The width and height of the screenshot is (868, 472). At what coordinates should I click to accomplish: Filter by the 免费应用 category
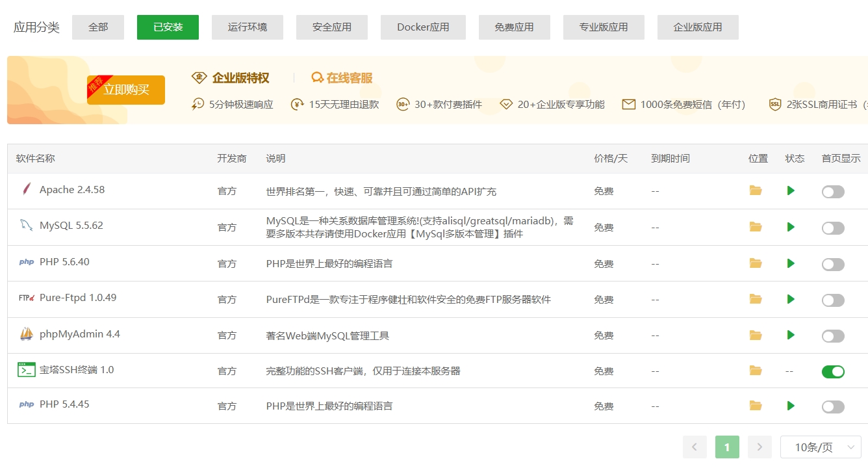[x=515, y=27]
